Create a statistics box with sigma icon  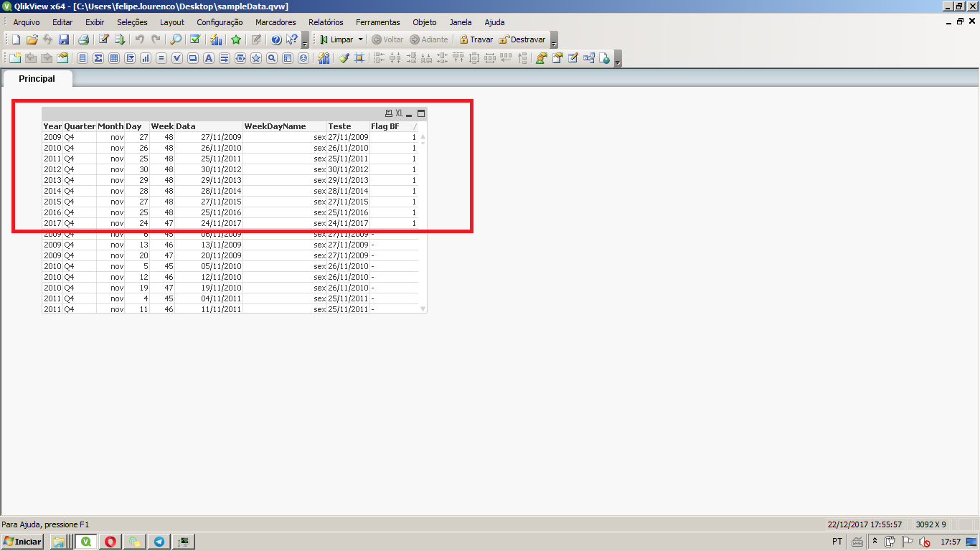[x=98, y=58]
